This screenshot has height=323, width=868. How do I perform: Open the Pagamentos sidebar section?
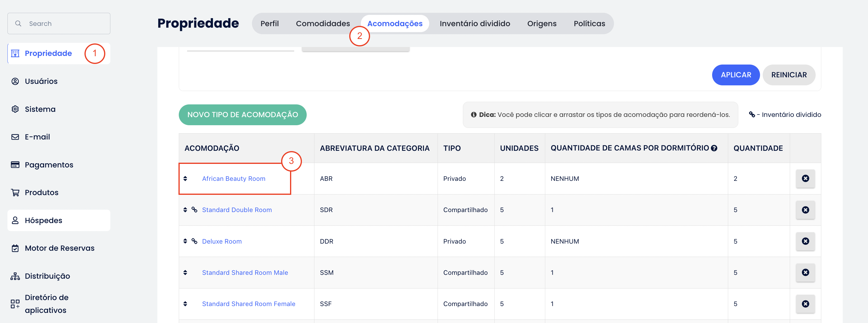pos(49,165)
